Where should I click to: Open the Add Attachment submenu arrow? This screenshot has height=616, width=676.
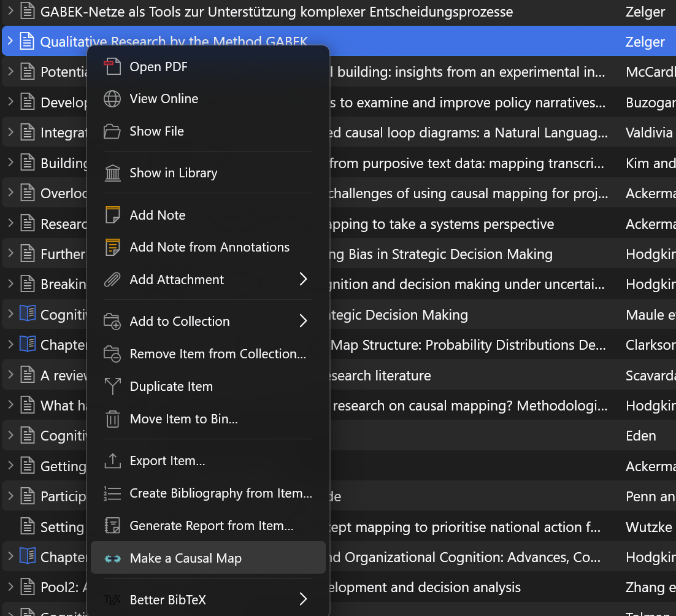[x=303, y=279]
